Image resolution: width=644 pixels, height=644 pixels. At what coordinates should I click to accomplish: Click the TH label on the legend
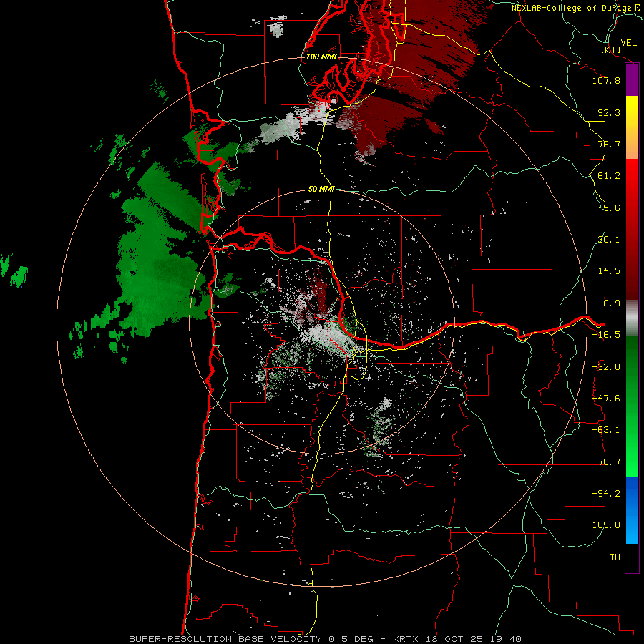point(615,557)
